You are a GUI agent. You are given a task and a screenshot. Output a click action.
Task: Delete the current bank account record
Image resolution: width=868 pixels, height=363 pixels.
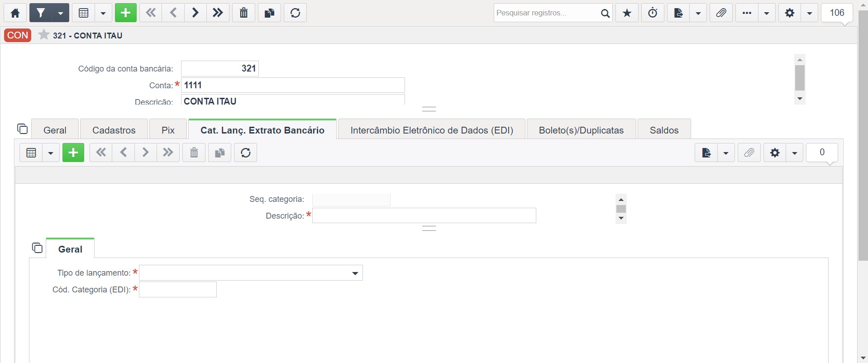244,13
